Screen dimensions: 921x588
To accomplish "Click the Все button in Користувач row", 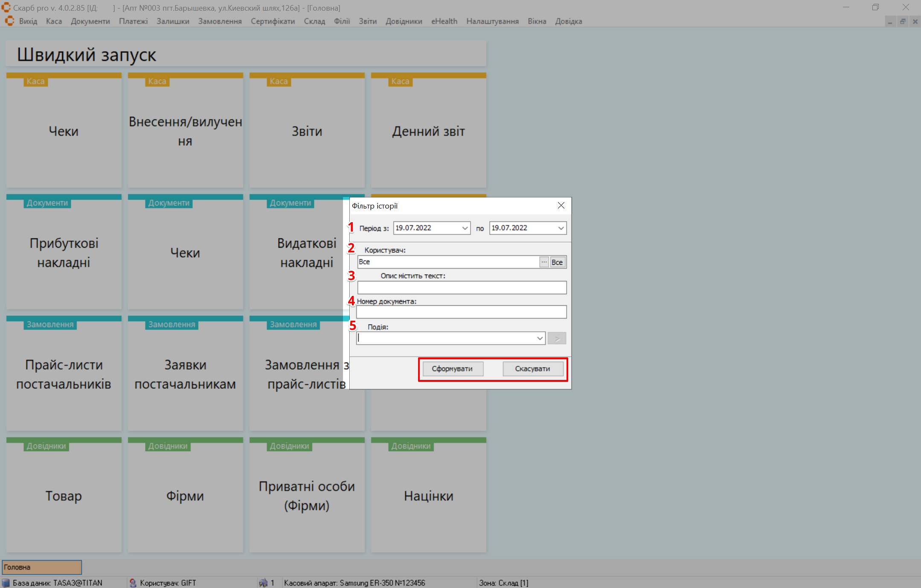I will pyautogui.click(x=557, y=262).
